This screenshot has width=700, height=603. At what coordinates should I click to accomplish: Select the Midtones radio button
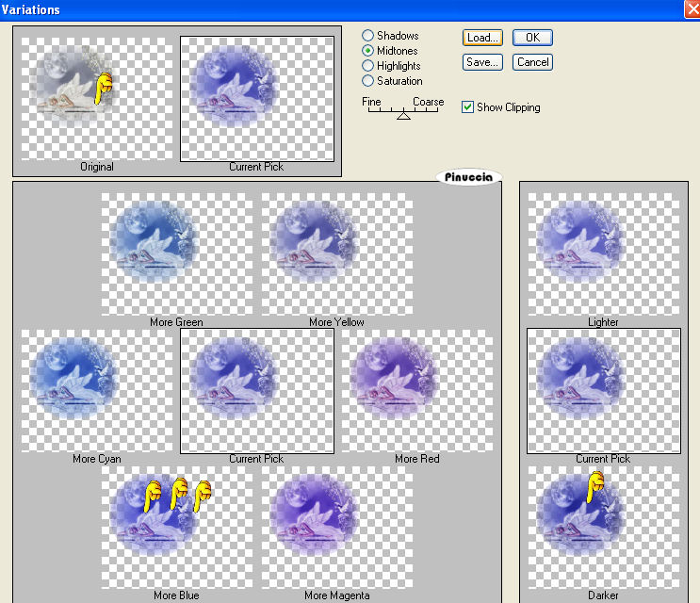click(x=367, y=51)
